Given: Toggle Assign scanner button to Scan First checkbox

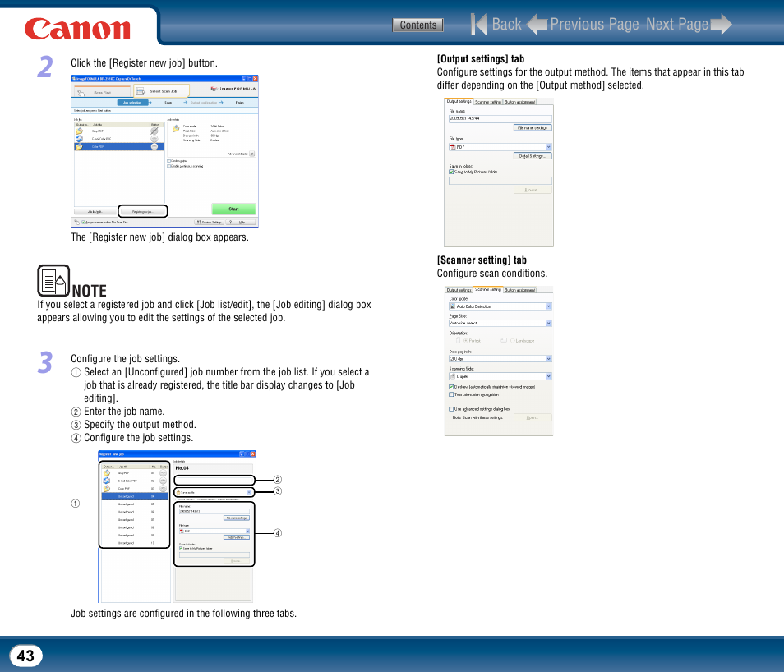Looking at the screenshot, I should click(84, 222).
